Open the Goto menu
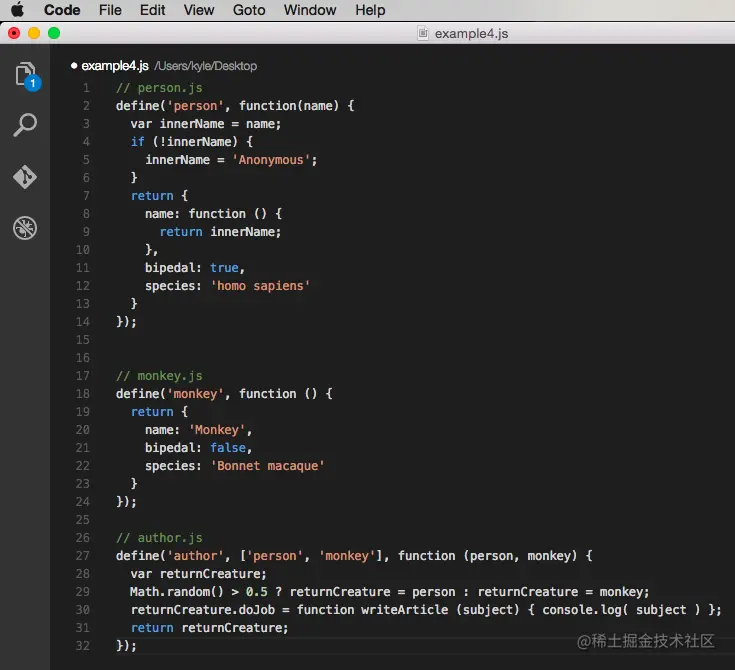 (249, 10)
